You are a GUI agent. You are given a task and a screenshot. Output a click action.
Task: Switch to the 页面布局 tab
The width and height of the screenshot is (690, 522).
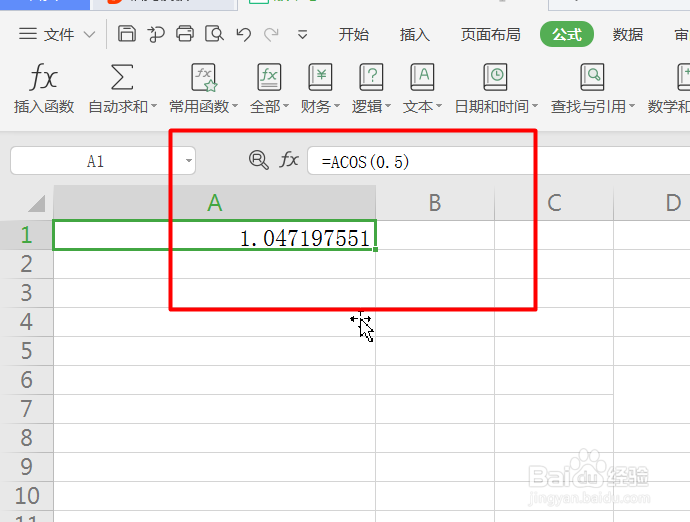point(491,34)
